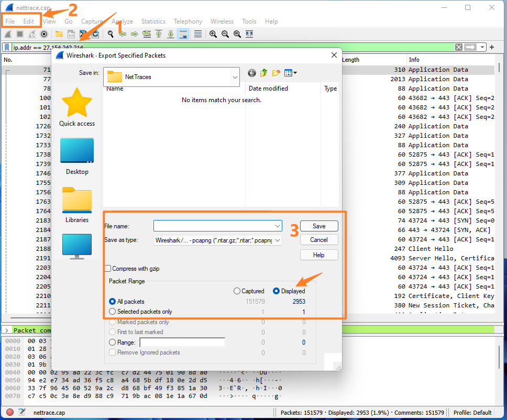Select the Range radio button
The image size is (507, 420).
(x=113, y=342)
